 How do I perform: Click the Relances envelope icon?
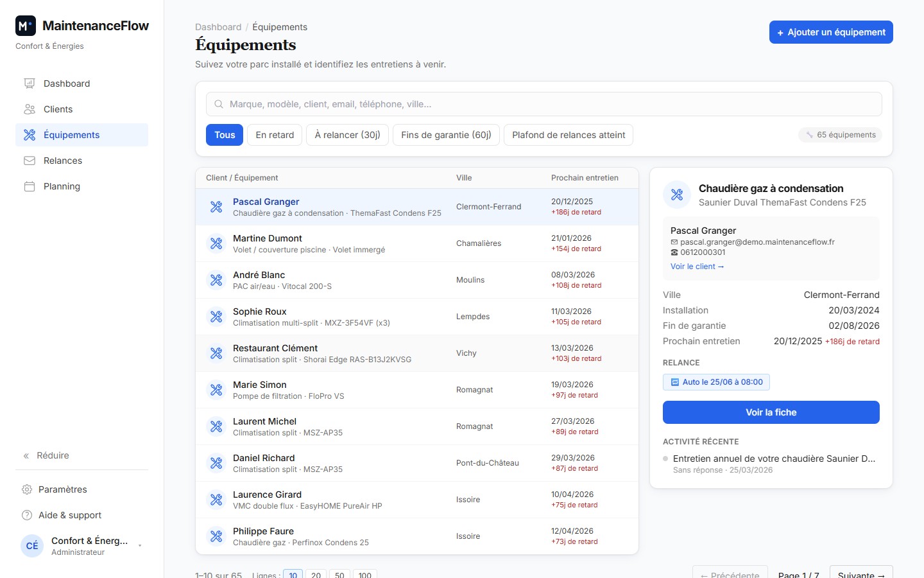(x=30, y=161)
